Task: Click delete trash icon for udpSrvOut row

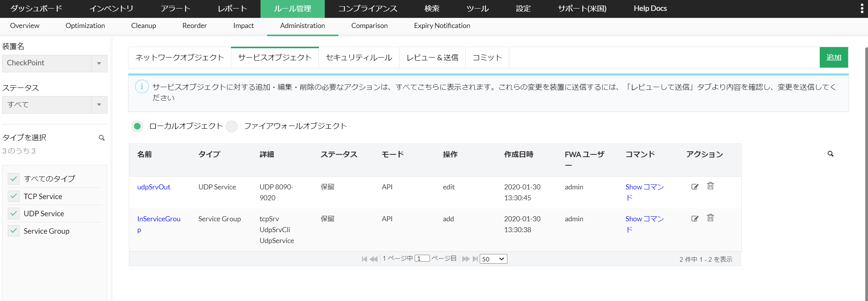Action: 710,186
